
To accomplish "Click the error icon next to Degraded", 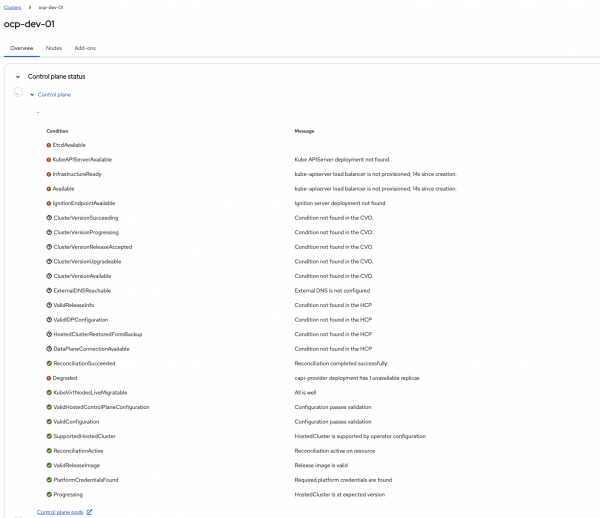I will [x=49, y=378].
